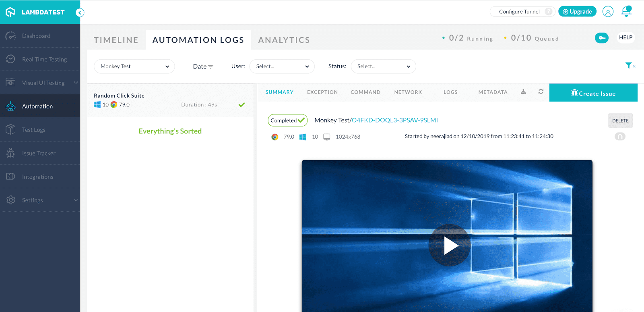The height and width of the screenshot is (312, 644).
Task: Collapse sidebar with the arrow icon
Action: click(x=80, y=12)
